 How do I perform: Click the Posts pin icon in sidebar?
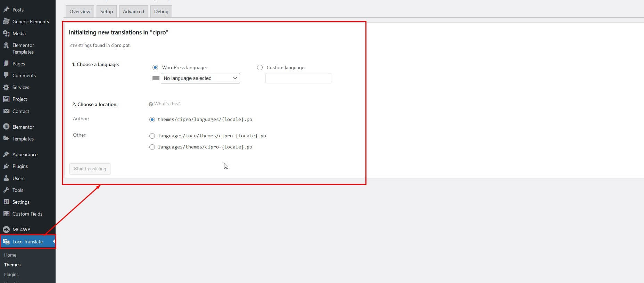click(6, 10)
